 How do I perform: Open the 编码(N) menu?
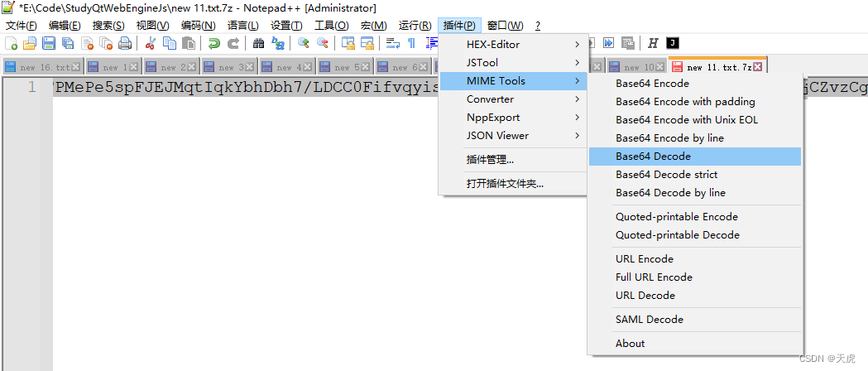(199, 26)
